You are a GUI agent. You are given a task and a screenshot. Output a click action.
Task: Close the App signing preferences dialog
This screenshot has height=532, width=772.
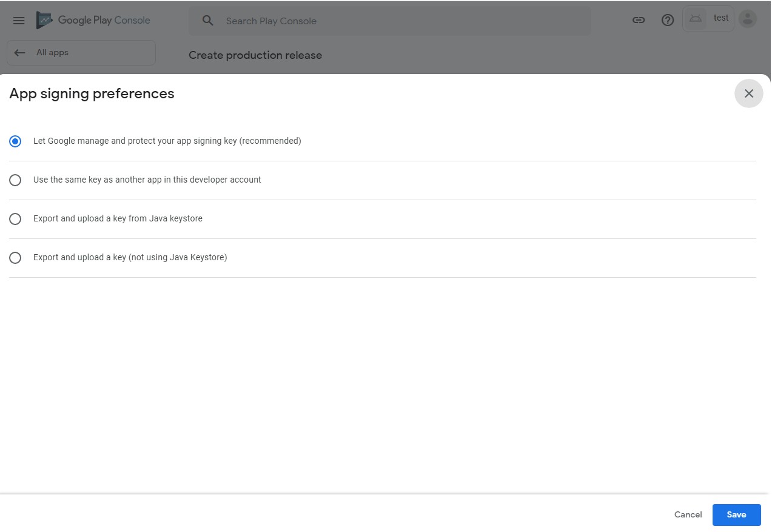[749, 93]
